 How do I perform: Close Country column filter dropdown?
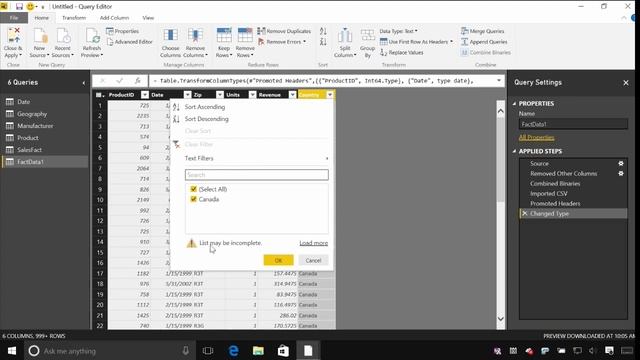(x=330, y=95)
